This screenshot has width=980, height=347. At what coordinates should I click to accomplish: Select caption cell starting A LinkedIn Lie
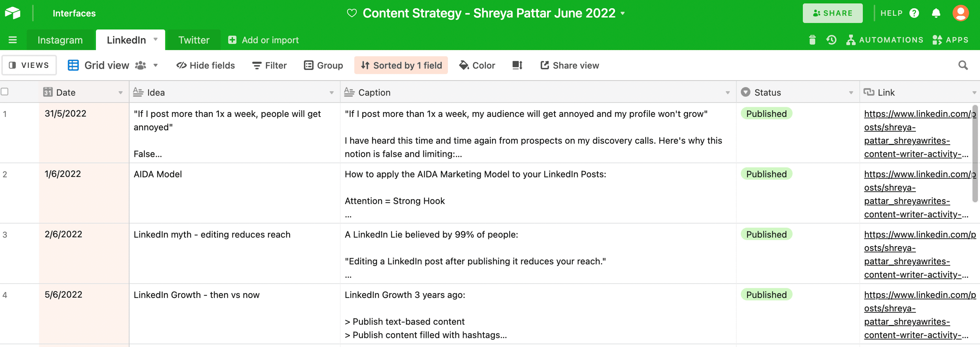[x=538, y=254]
